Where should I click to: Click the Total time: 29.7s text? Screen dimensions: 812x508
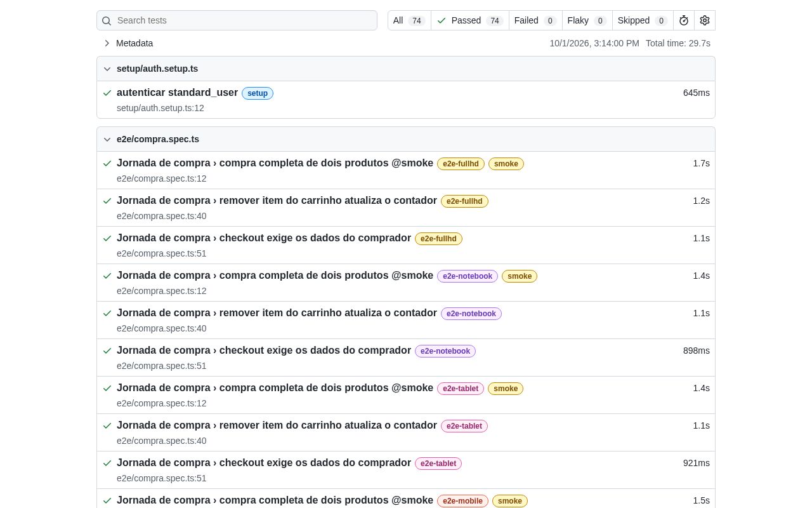[x=678, y=43]
